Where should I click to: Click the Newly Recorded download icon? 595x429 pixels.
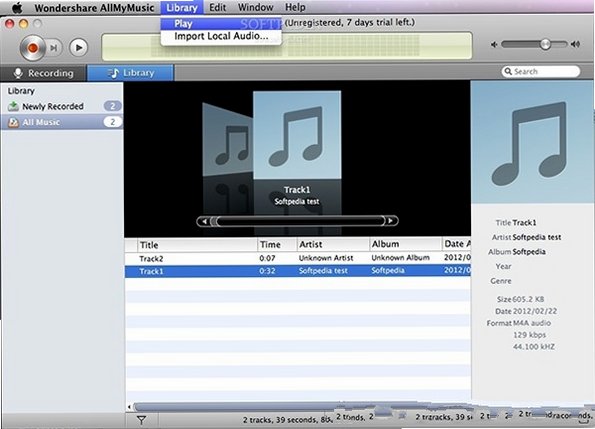coord(13,106)
